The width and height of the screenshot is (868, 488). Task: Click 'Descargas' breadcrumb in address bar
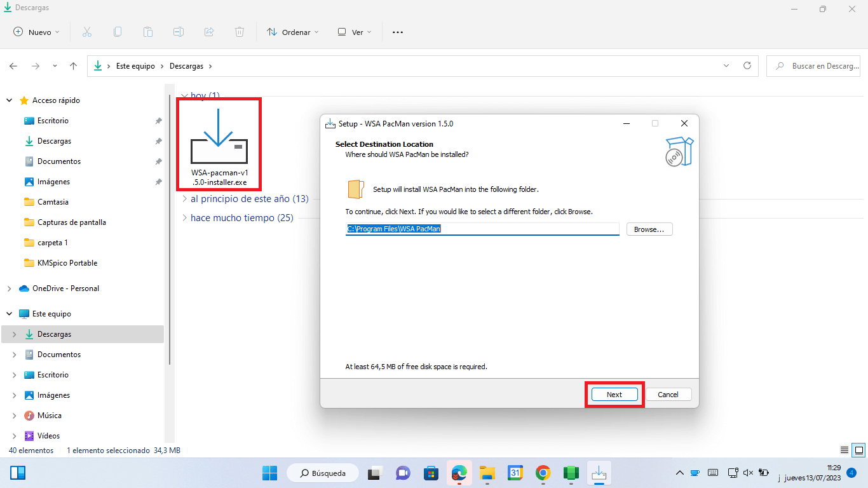(x=187, y=66)
